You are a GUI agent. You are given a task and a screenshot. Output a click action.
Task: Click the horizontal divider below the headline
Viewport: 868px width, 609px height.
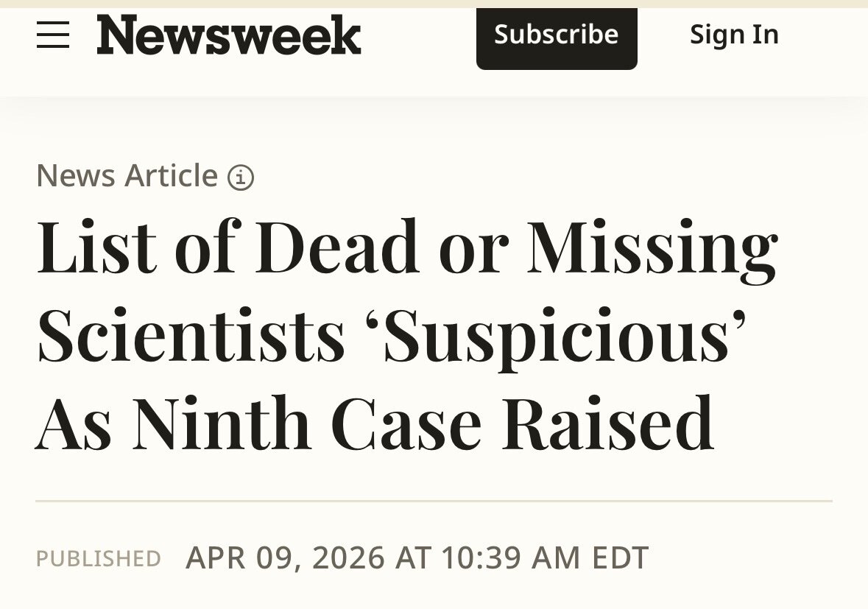434,501
